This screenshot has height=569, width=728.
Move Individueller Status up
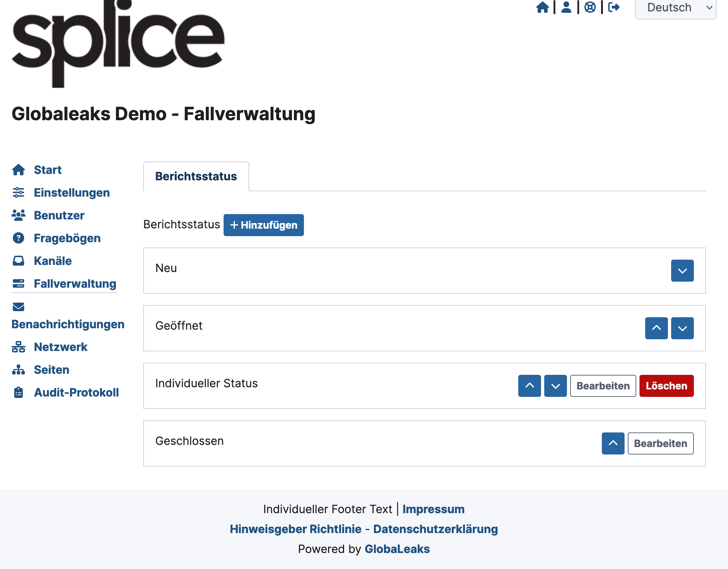530,386
